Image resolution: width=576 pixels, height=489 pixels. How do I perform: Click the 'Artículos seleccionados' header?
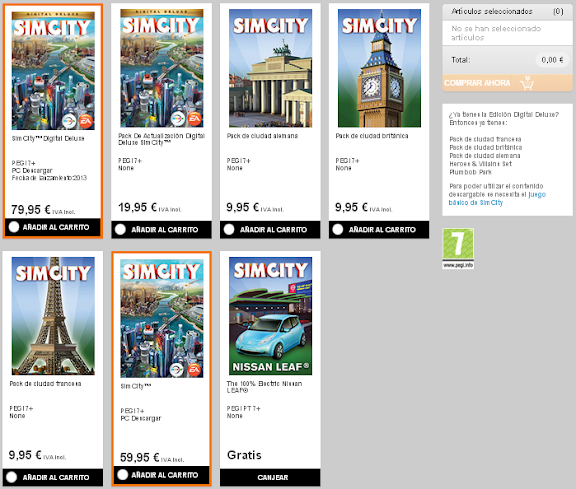pos(492,11)
